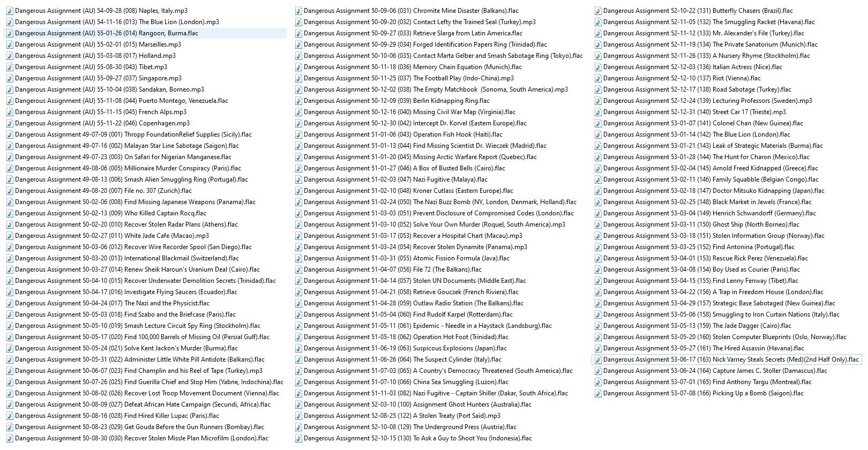Click the icon next to Rangoon, Burma.flac
The height and width of the screenshot is (450, 868).
10,33
